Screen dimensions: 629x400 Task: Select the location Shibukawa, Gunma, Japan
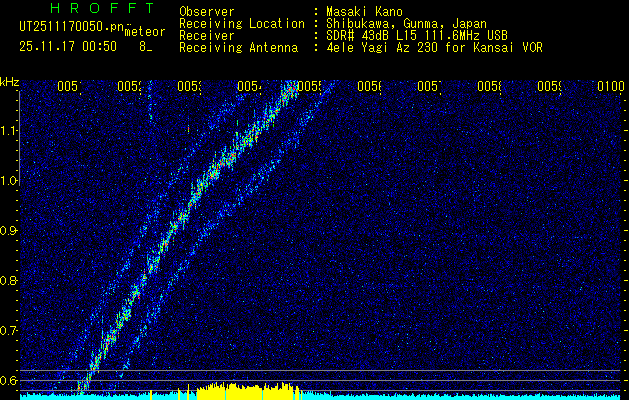[406, 24]
